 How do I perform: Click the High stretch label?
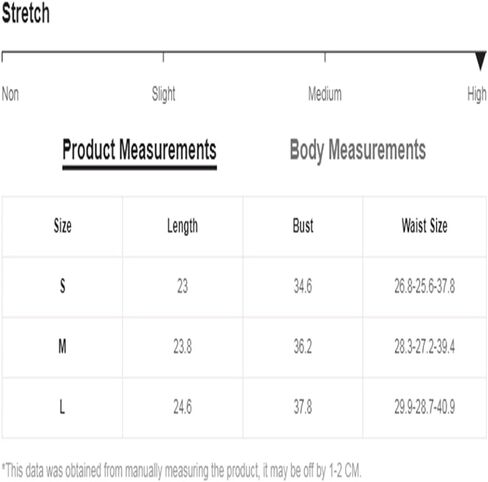click(x=477, y=95)
